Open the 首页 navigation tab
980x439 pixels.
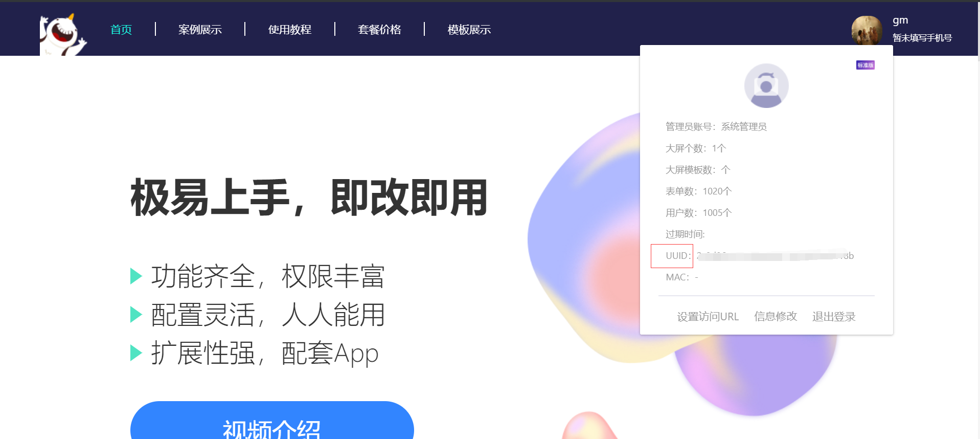tap(121, 30)
